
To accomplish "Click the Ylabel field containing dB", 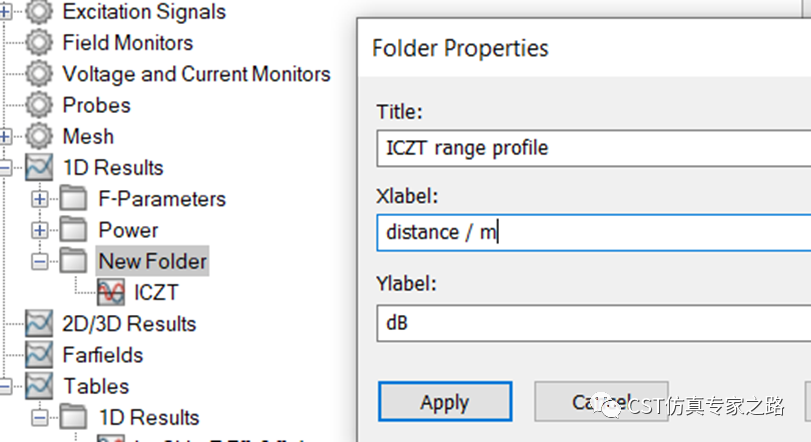I will coord(594,323).
